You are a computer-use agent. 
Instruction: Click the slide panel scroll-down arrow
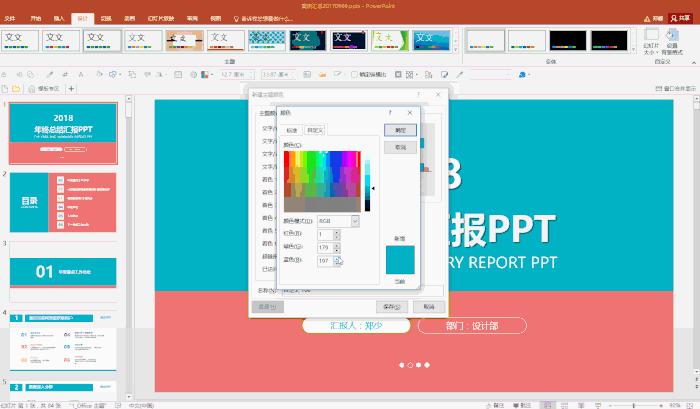(129, 396)
